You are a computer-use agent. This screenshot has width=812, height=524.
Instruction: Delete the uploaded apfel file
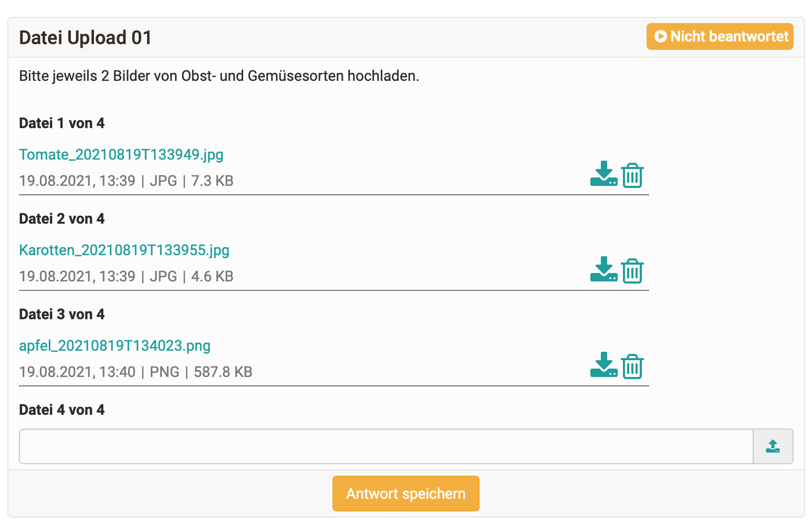click(632, 366)
